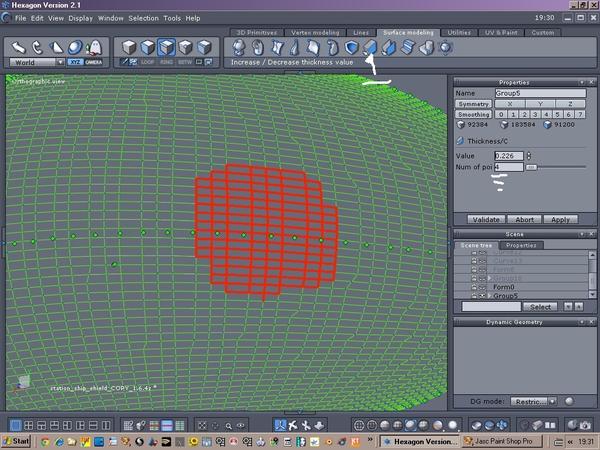Toggle visibility of Group5 in scene tree
This screenshot has width=600, height=450.
482,296
